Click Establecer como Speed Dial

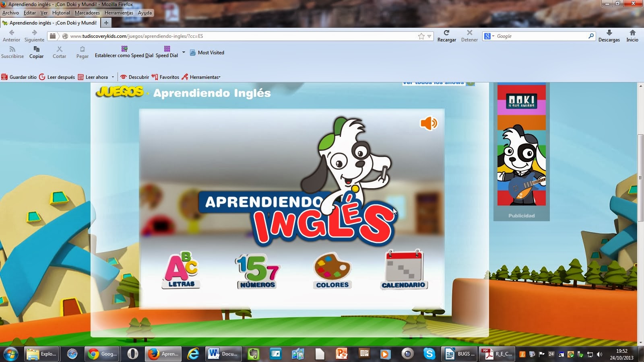click(124, 52)
